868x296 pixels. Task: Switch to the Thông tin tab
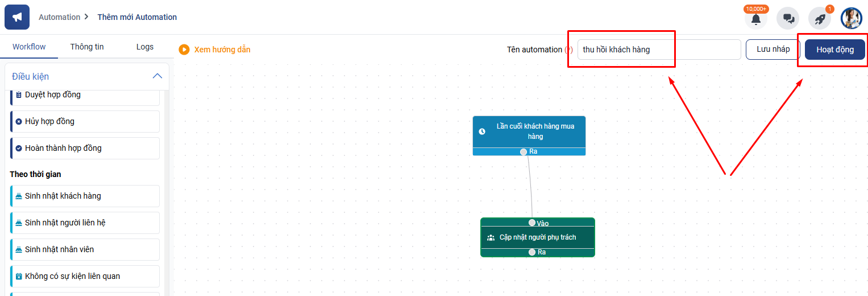click(x=87, y=47)
